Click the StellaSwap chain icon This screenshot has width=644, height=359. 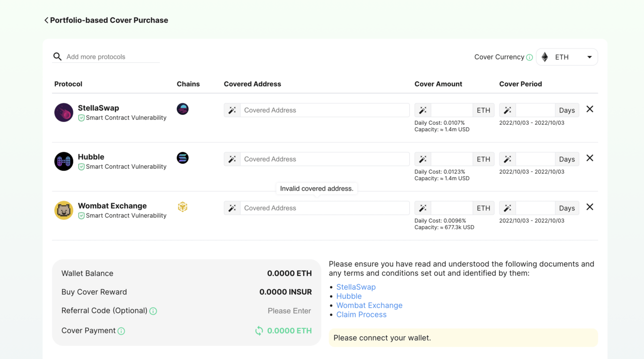(183, 109)
